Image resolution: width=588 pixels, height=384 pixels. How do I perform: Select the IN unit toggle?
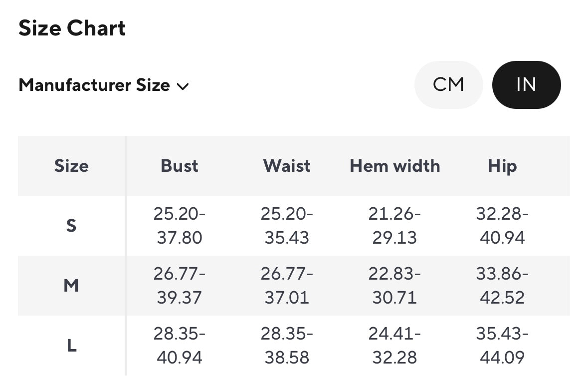coord(526,85)
